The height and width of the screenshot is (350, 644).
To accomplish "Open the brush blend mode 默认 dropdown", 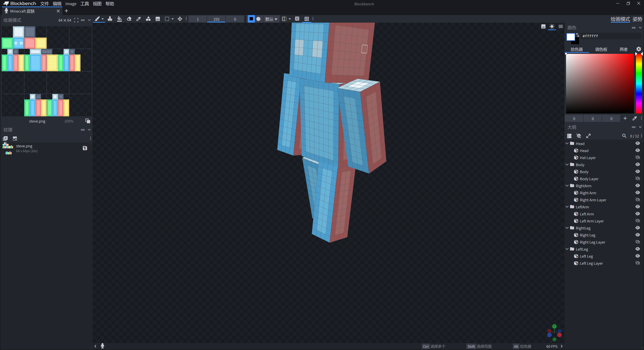I will click(271, 19).
